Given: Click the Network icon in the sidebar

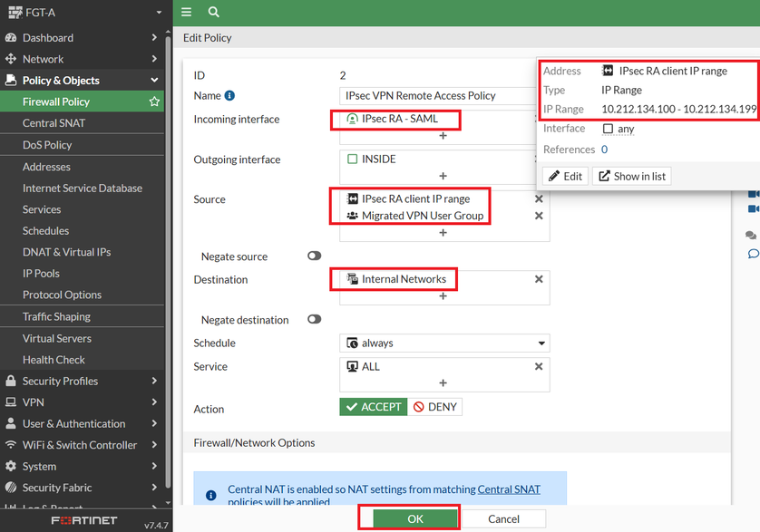Looking at the screenshot, I should (x=11, y=59).
